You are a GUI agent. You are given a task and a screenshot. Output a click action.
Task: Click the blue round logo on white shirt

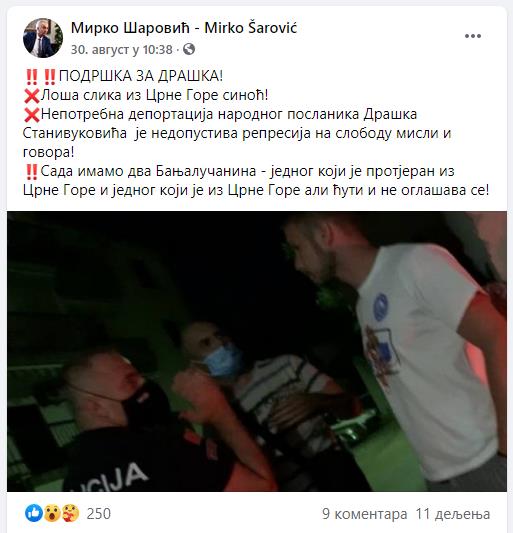click(x=380, y=307)
